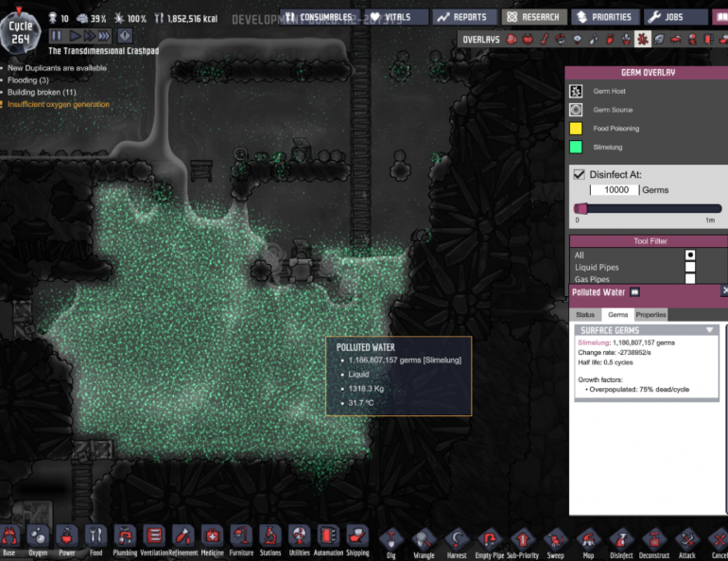Toggle the Oxygen overlay icon
The width and height of the screenshot is (728, 561).
[x=511, y=40]
